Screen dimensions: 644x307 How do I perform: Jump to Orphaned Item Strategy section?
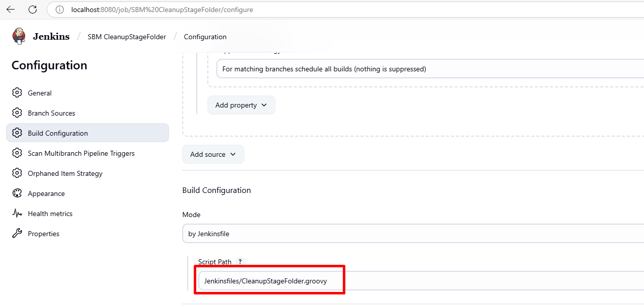pyautogui.click(x=65, y=173)
